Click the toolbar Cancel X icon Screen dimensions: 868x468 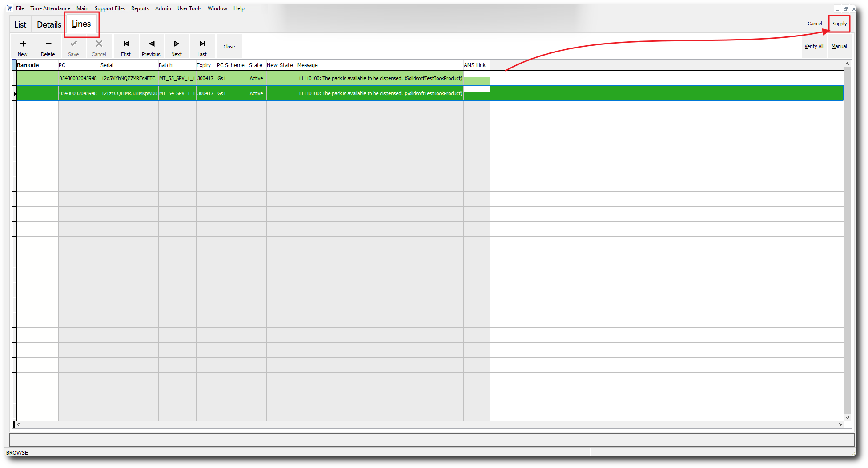point(99,43)
